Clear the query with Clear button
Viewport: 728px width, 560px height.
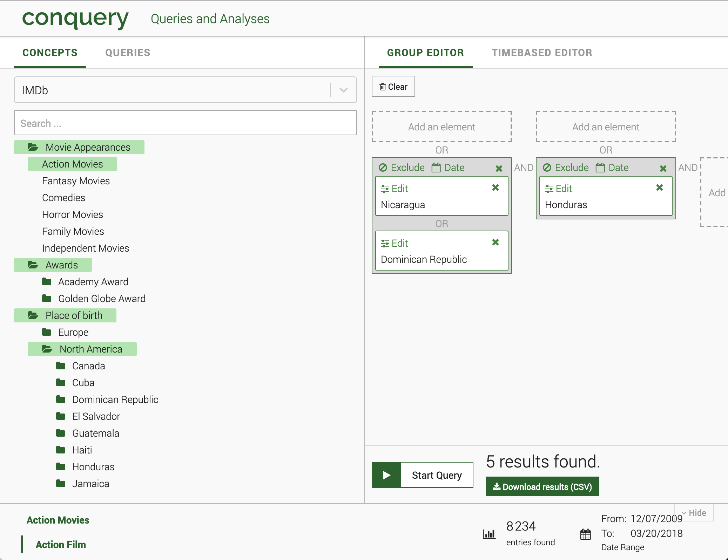393,87
